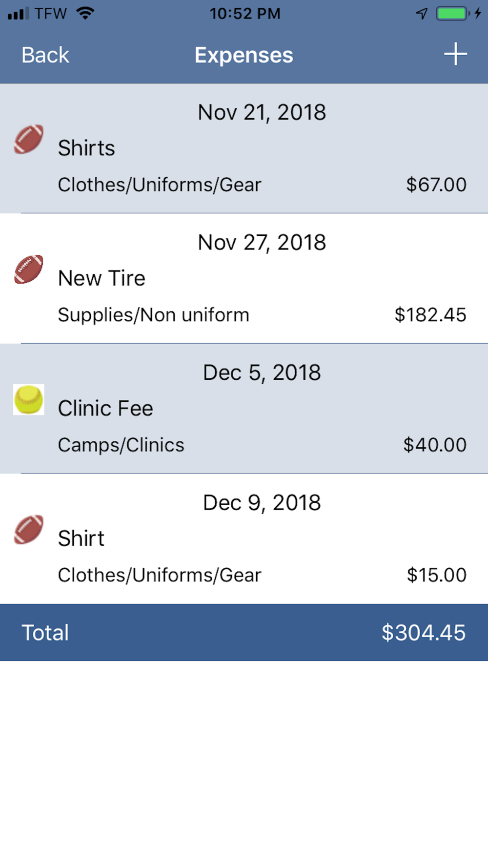Image resolution: width=488 pixels, height=868 pixels.
Task: Tap the Expenses title in header
Action: pyautogui.click(x=244, y=55)
